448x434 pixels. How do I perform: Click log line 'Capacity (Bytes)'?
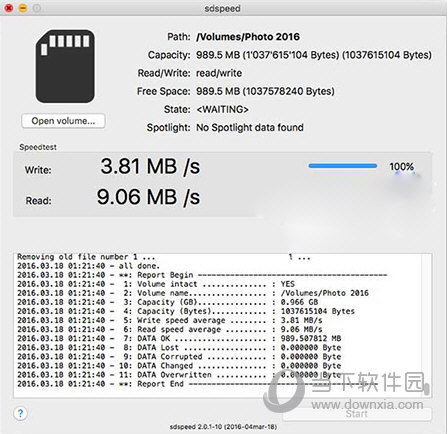[186, 311]
